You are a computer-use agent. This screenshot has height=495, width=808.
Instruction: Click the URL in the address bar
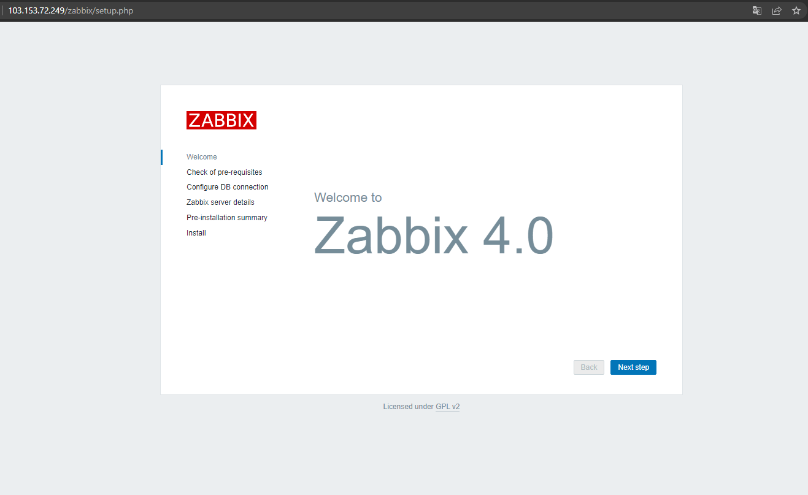pyautogui.click(x=71, y=10)
